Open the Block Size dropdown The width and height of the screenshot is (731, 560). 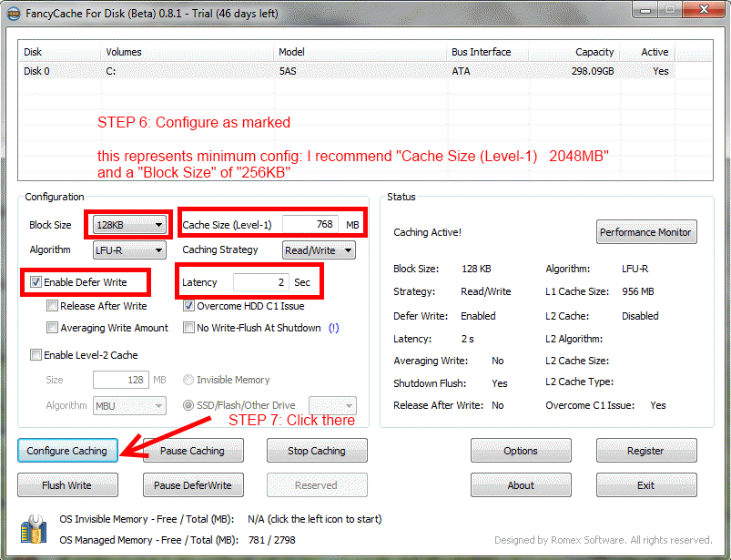(x=129, y=225)
